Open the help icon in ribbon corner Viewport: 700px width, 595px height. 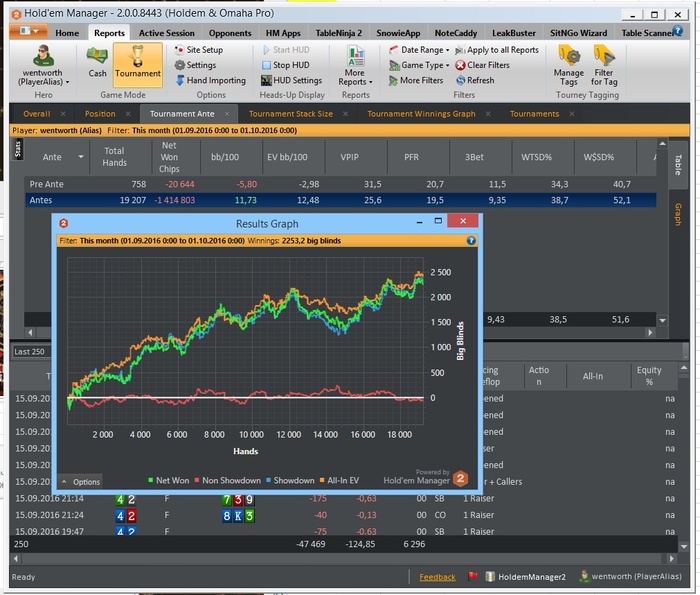click(x=677, y=31)
